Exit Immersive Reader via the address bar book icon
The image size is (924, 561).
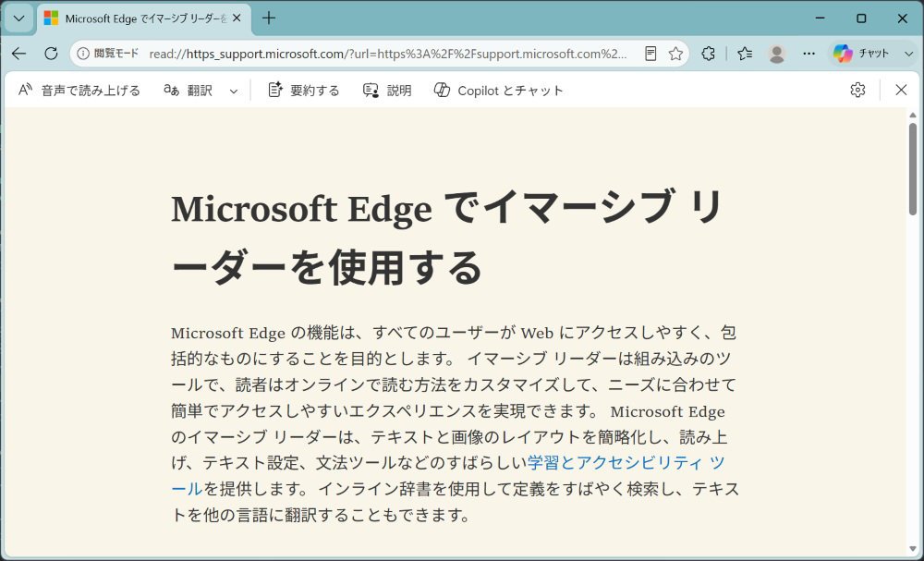point(650,54)
